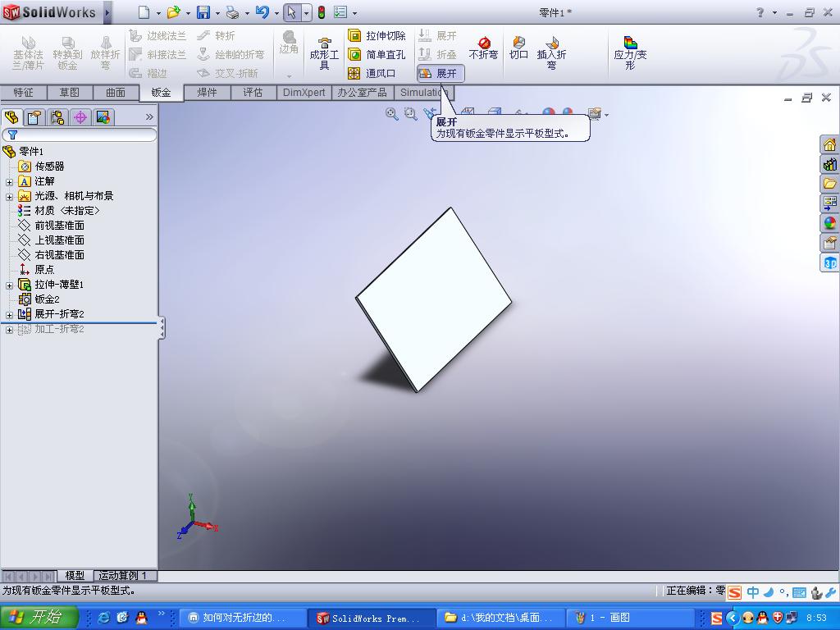Click the Zoom to Fit magnifier icon
Screen dimensions: 840x630
tap(391, 113)
